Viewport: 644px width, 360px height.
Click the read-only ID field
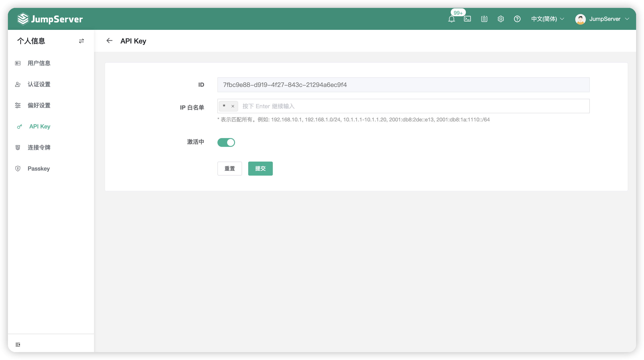pyautogui.click(x=403, y=85)
